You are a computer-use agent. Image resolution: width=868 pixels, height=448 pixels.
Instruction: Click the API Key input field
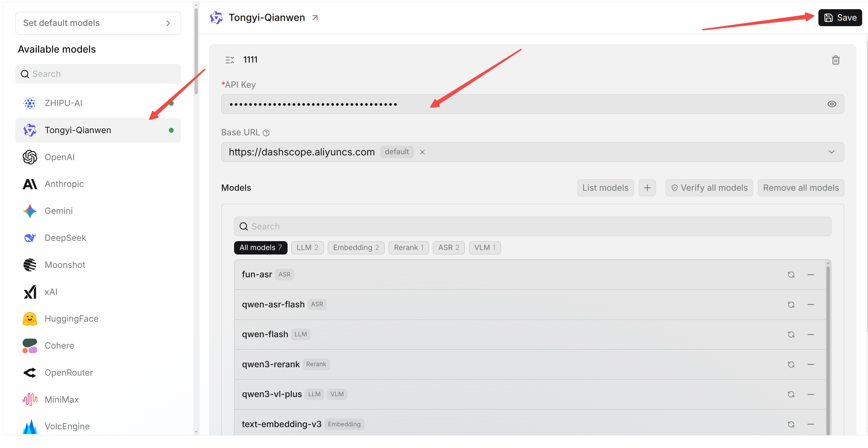pyautogui.click(x=533, y=104)
